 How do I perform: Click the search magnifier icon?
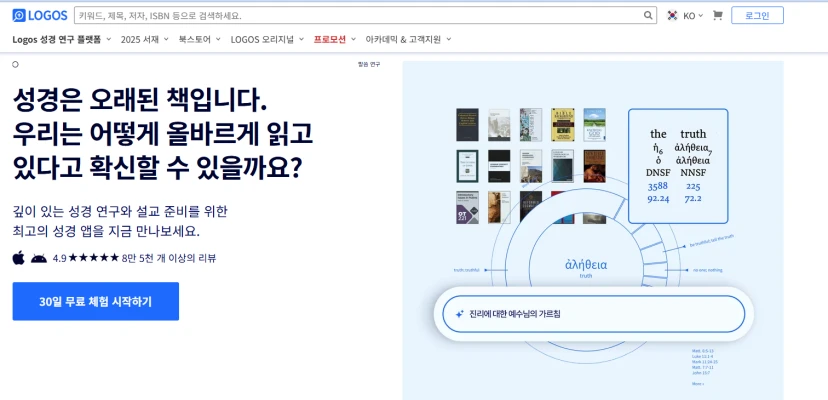coord(648,16)
